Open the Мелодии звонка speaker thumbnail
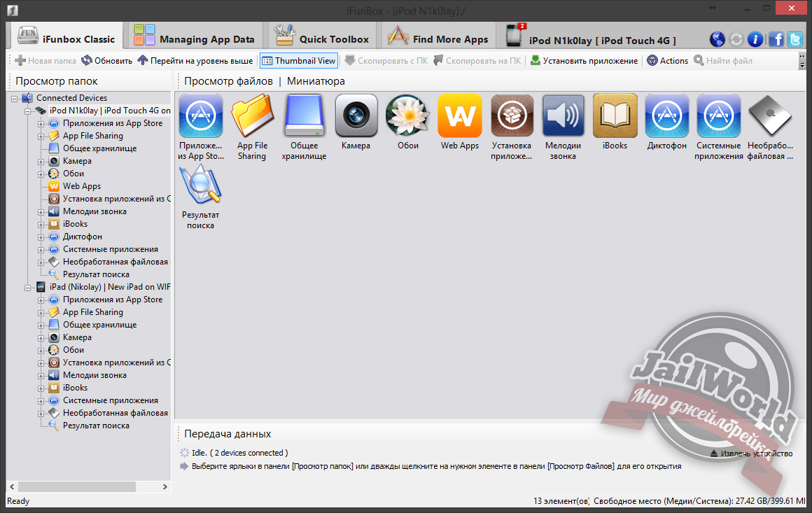The height and width of the screenshot is (513, 812). [563, 116]
